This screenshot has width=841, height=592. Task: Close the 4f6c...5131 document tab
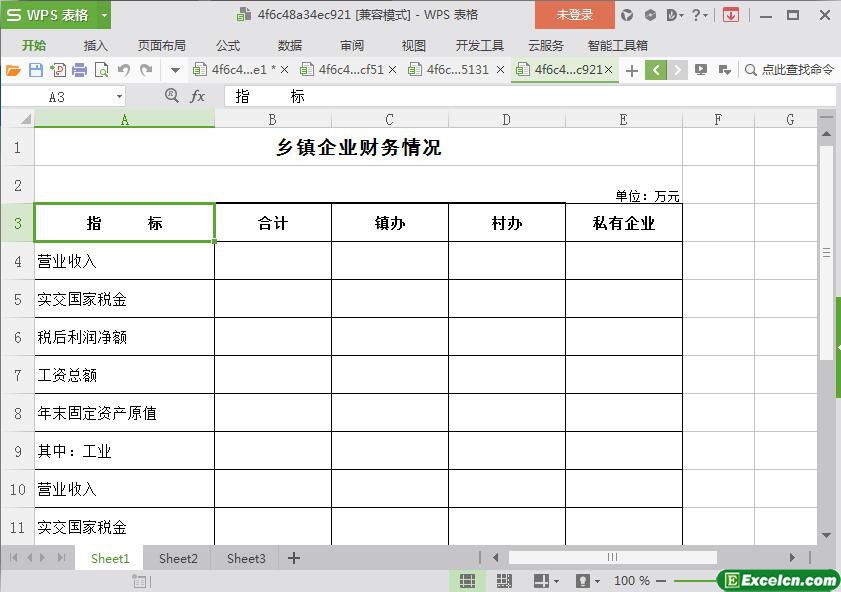pyautogui.click(x=500, y=70)
